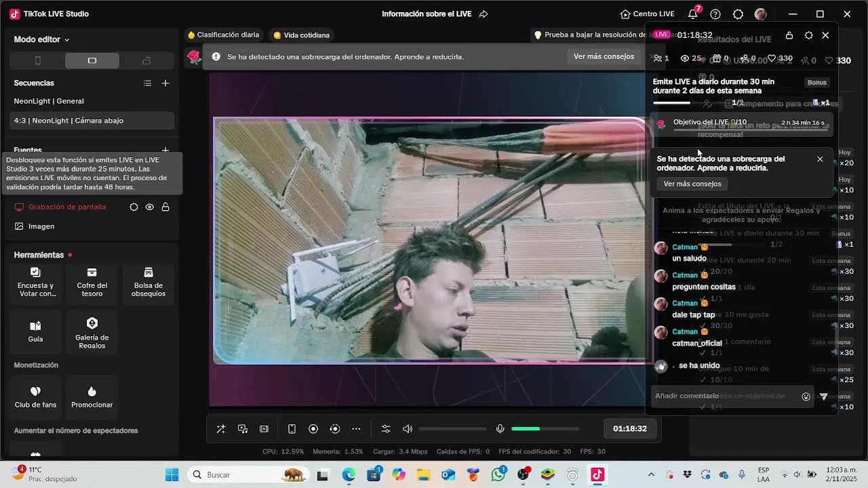Open the Guía tool

coord(36,331)
